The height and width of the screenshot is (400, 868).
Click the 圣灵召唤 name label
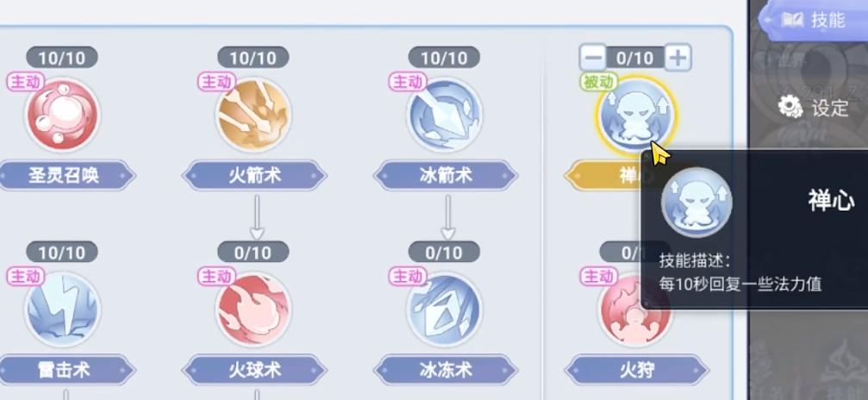coord(64,176)
